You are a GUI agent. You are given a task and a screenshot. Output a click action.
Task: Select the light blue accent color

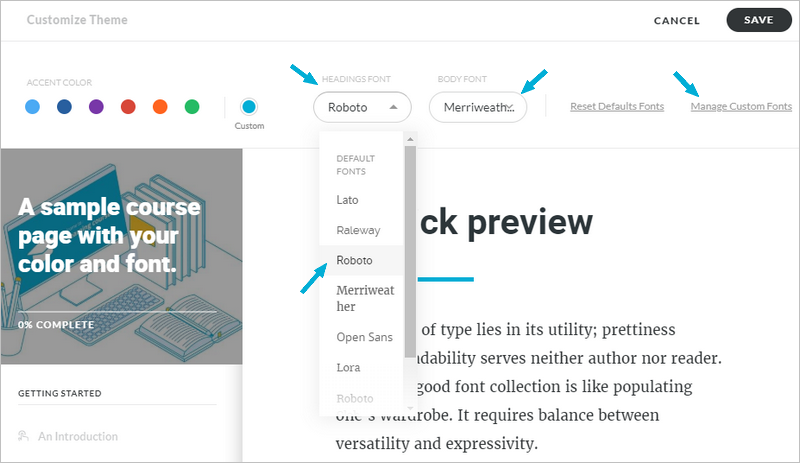(32, 107)
